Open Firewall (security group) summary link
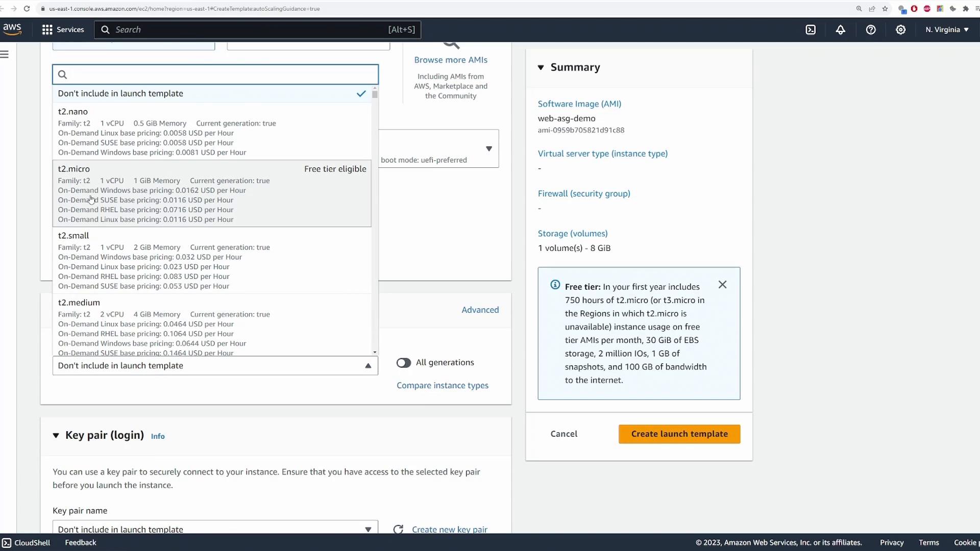 (584, 193)
